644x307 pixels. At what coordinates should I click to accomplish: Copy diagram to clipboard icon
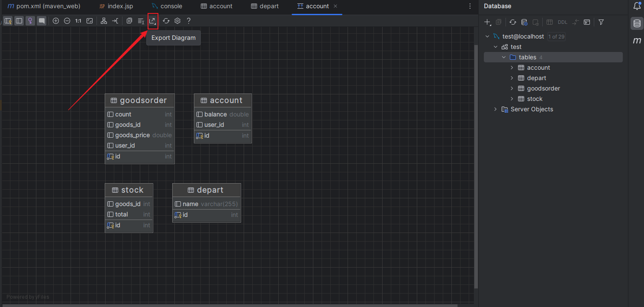[129, 21]
